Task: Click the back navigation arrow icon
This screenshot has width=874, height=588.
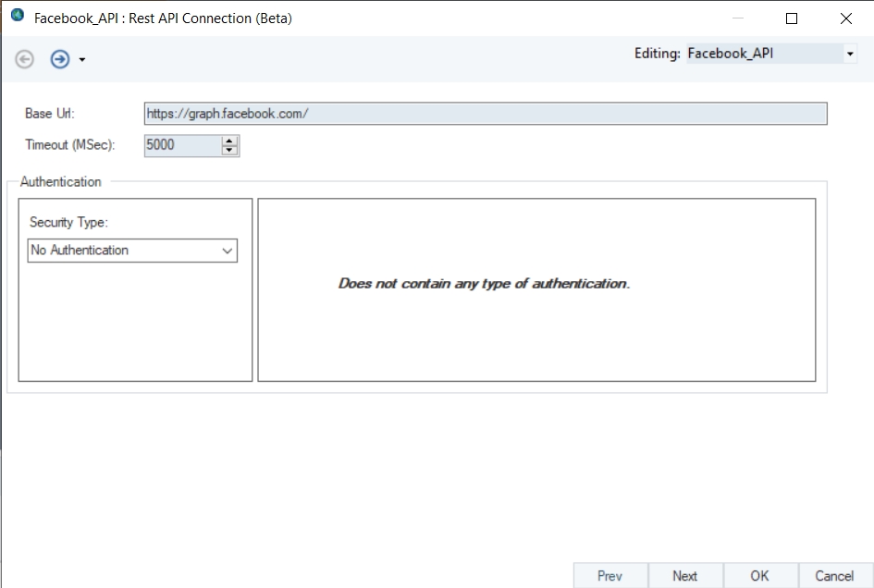Action: [25, 59]
